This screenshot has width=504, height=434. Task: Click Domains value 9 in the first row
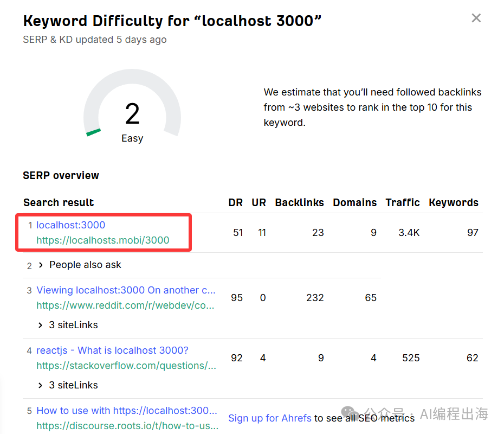[373, 233]
